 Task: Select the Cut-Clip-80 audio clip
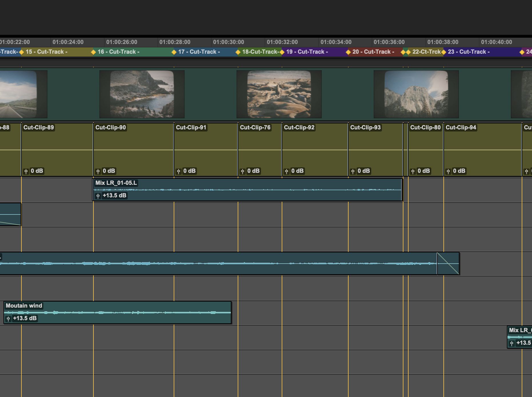(426, 149)
